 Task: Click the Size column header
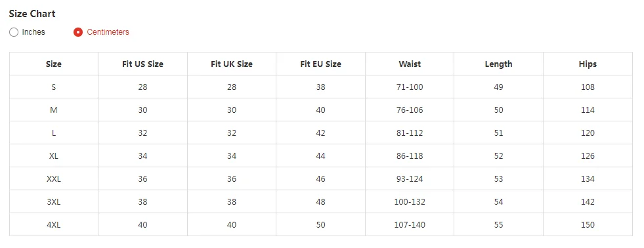[54, 64]
